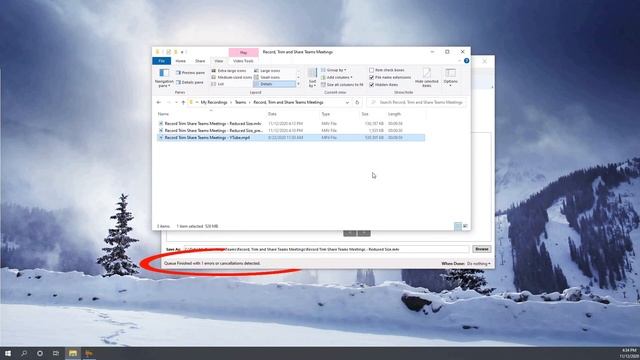
Task: Refresh the current folder
Action: 357,102
